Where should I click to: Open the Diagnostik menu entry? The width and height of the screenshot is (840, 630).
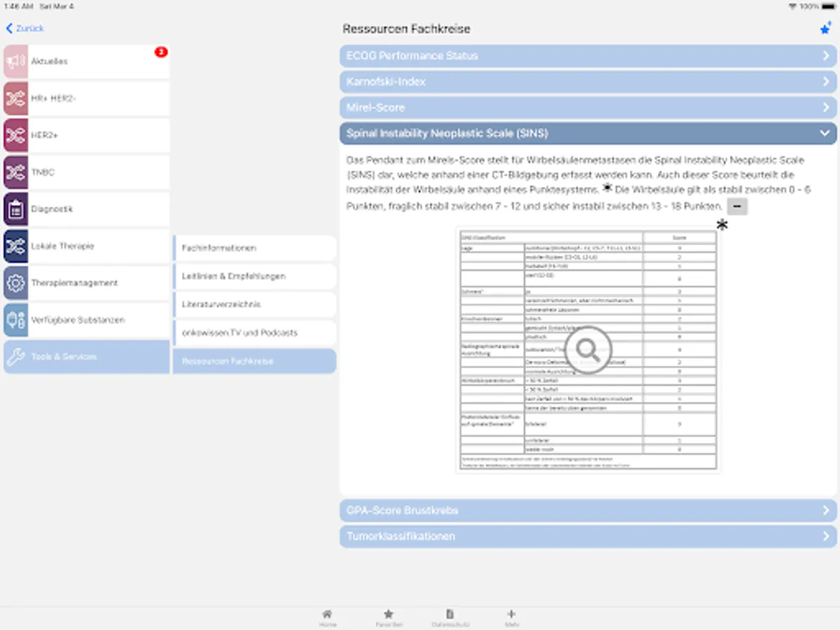pos(86,209)
